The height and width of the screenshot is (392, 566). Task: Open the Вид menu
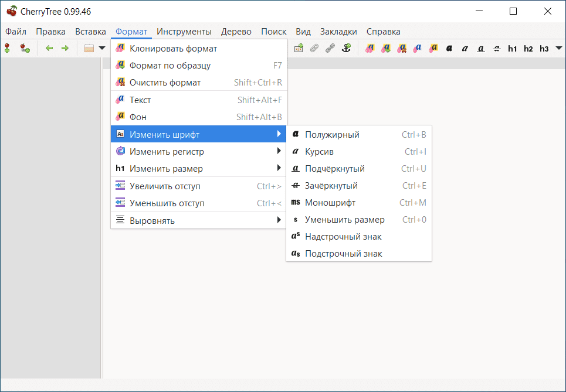point(303,32)
